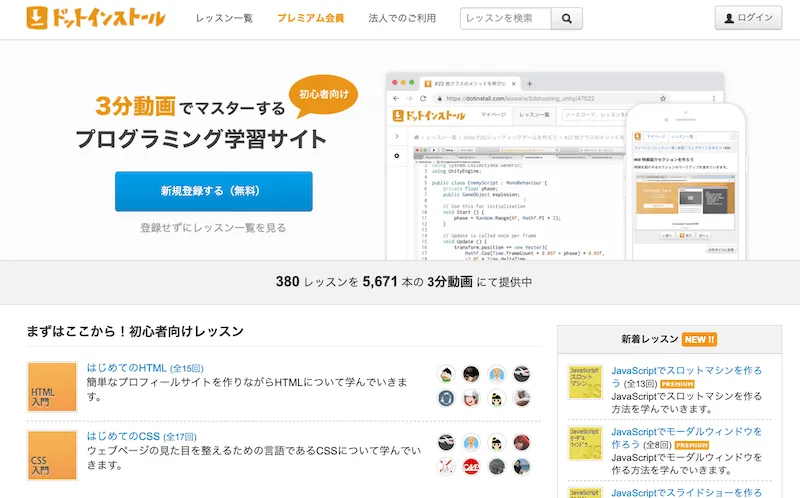This screenshot has height=498, width=800.
Task: Click the CSS入門 orange thumbnail
Action: 52,455
